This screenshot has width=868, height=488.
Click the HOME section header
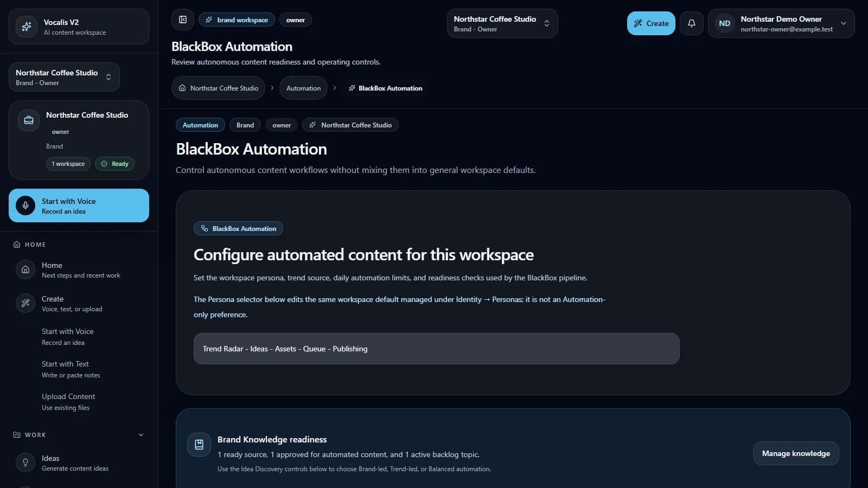tap(30, 245)
